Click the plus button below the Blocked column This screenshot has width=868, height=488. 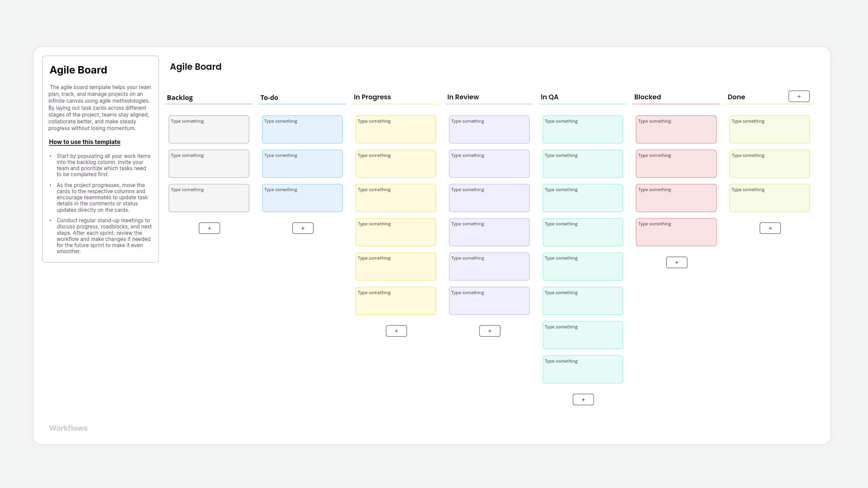tap(676, 262)
